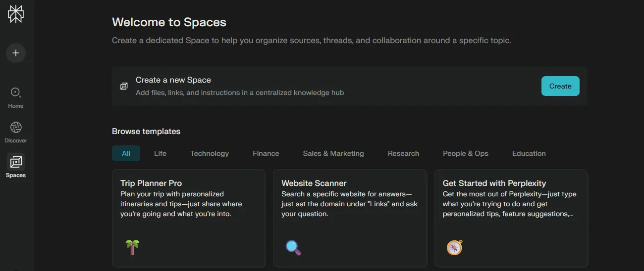Select the All templates tab
The height and width of the screenshot is (271, 644).
pyautogui.click(x=126, y=153)
